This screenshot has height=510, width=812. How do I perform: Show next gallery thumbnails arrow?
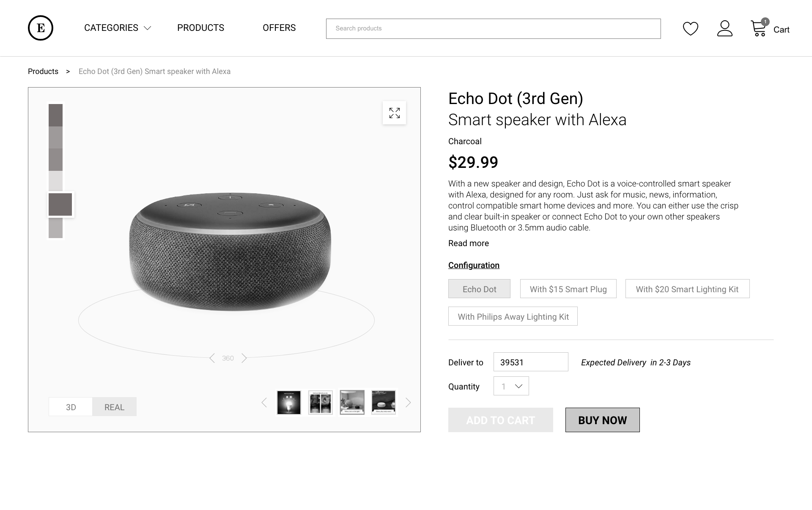(x=408, y=403)
